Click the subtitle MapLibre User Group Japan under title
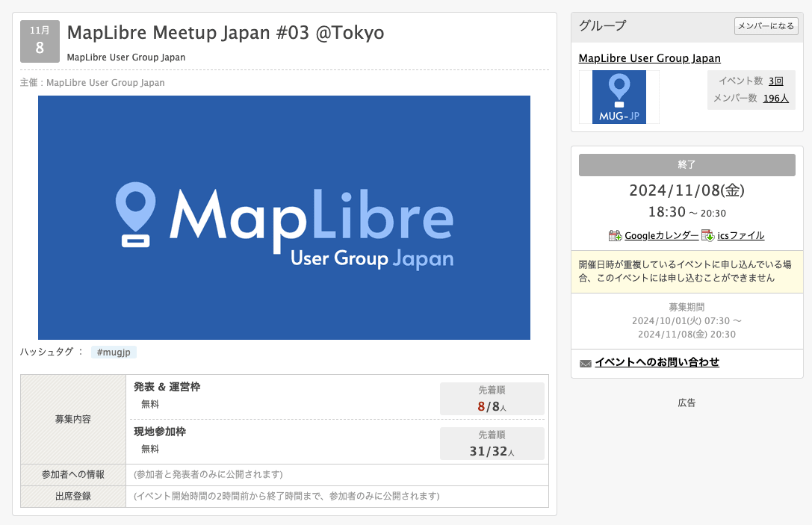Screen dimensions: 812x525 [125, 57]
